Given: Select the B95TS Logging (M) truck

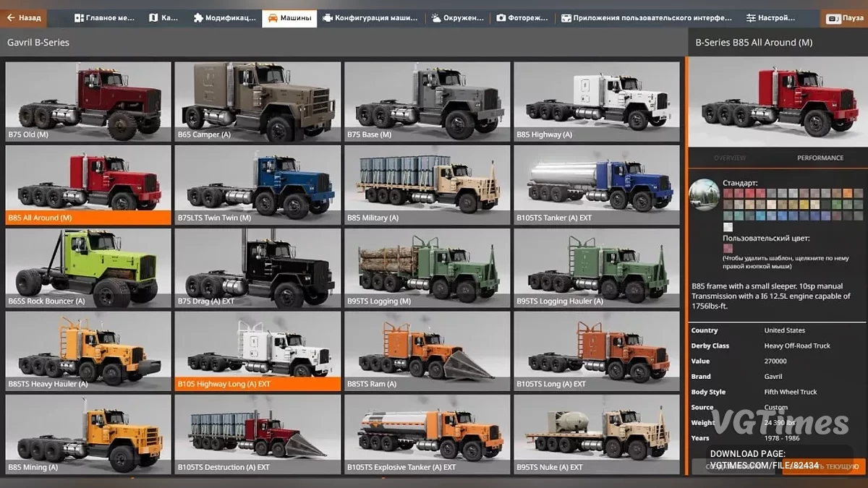Looking at the screenshot, I should 427,267.
